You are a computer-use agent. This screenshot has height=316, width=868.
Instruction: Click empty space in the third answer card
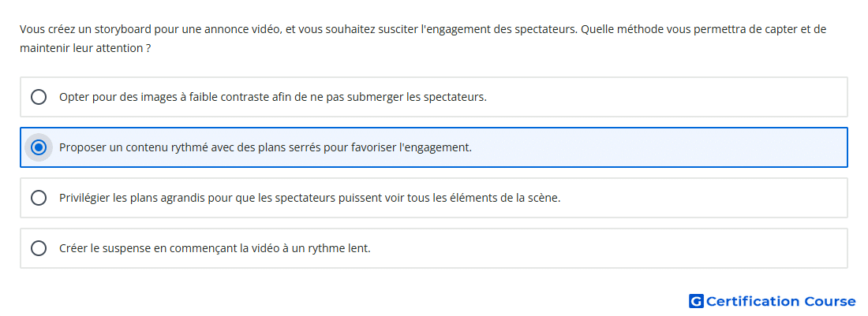[703, 198]
